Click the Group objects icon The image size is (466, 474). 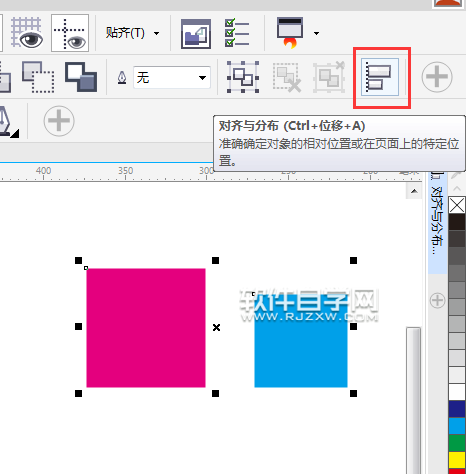click(x=243, y=77)
